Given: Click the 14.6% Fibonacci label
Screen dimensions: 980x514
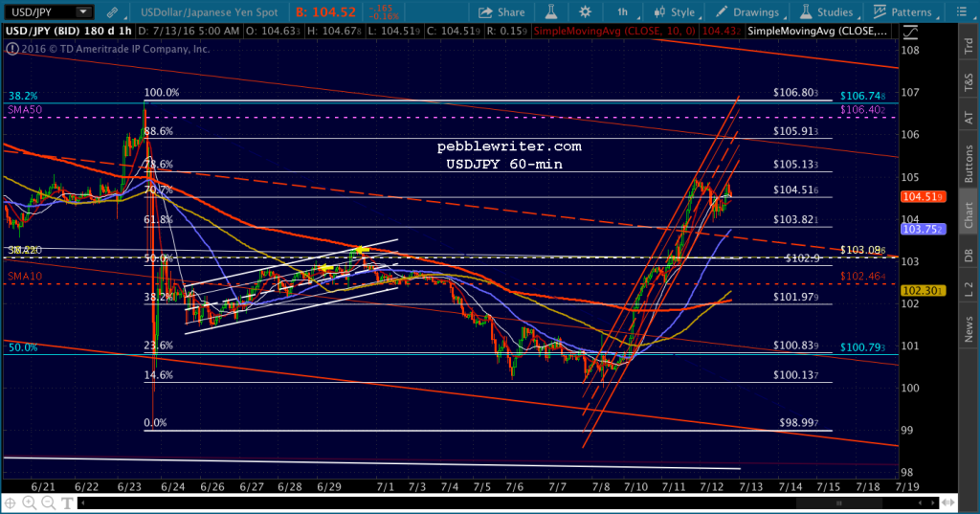Looking at the screenshot, I should [x=158, y=375].
